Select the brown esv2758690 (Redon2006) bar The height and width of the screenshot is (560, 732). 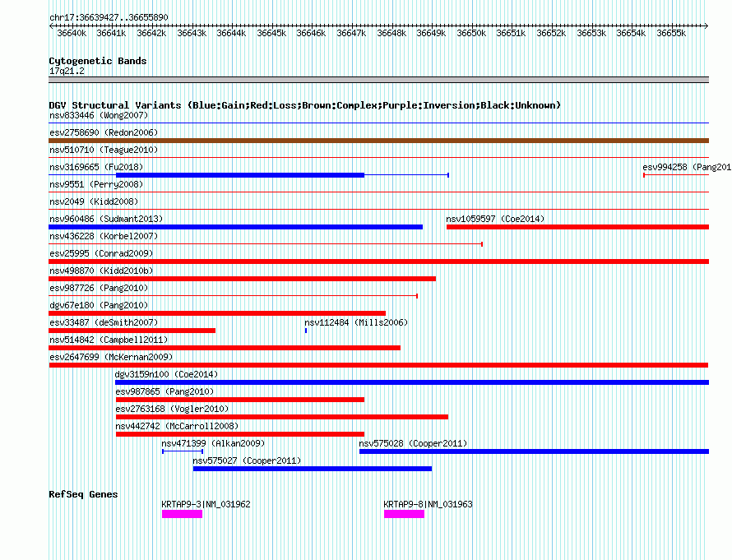click(378, 141)
